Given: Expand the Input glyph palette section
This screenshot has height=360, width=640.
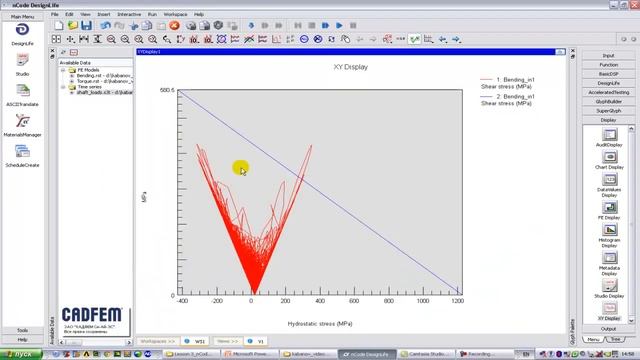Looking at the screenshot, I should [608, 56].
